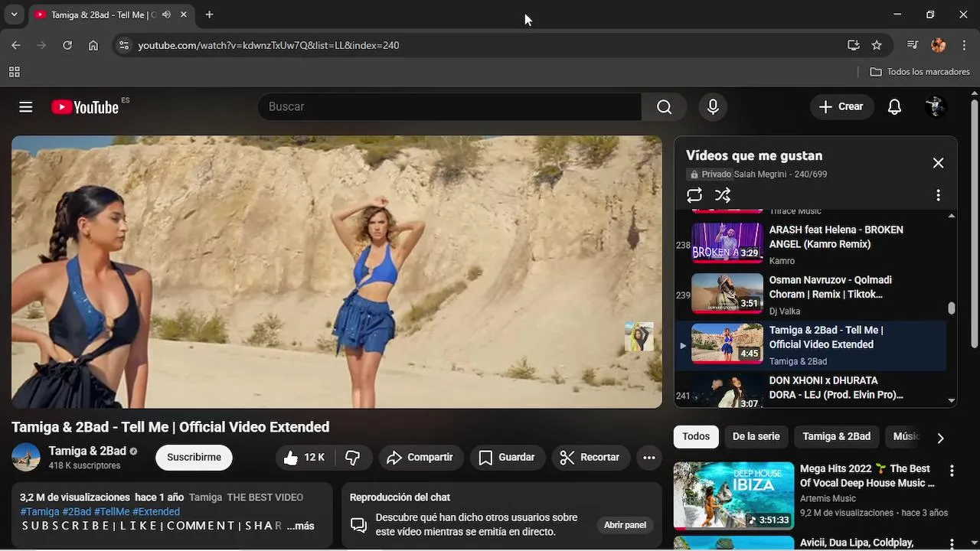This screenshot has width=980, height=551.
Task: Show more filter chips with right arrow
Action: tap(940, 438)
